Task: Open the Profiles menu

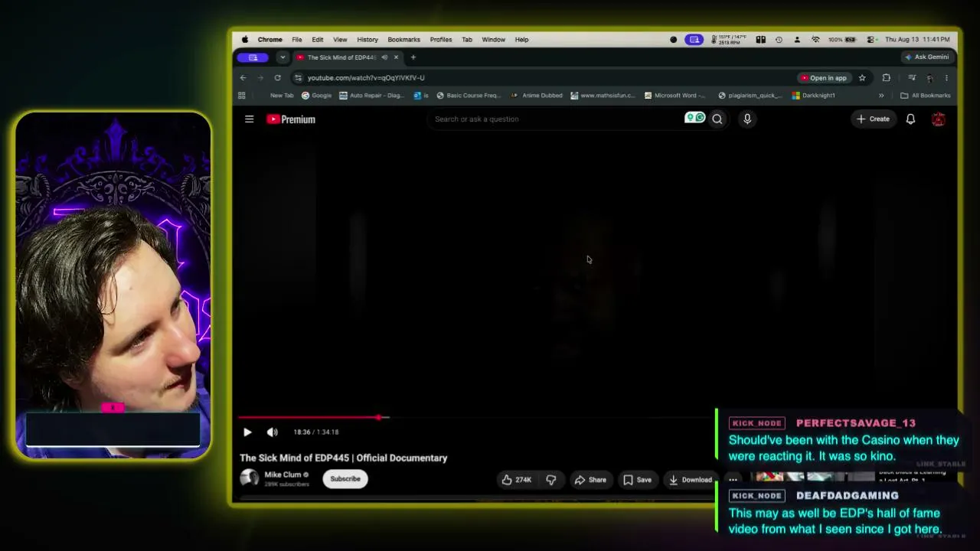Action: pos(440,40)
